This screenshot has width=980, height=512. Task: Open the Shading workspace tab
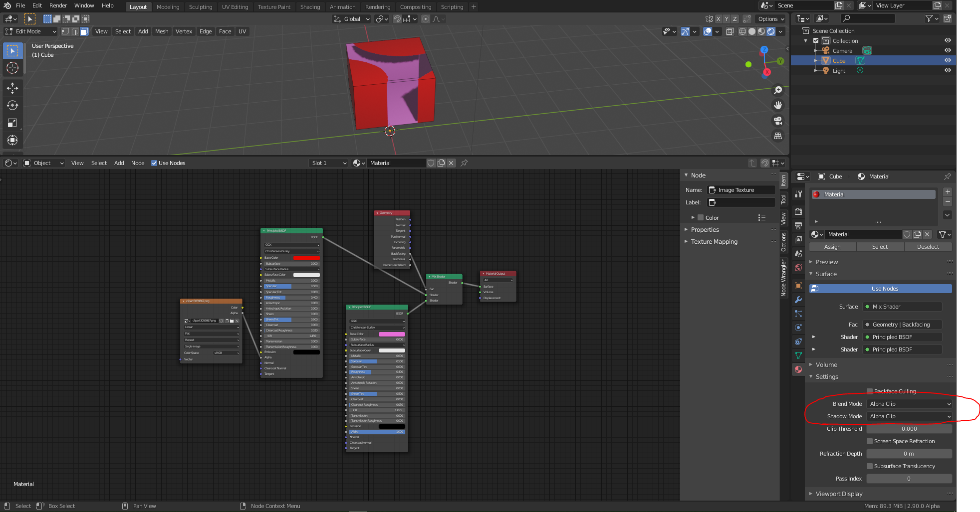pos(310,7)
